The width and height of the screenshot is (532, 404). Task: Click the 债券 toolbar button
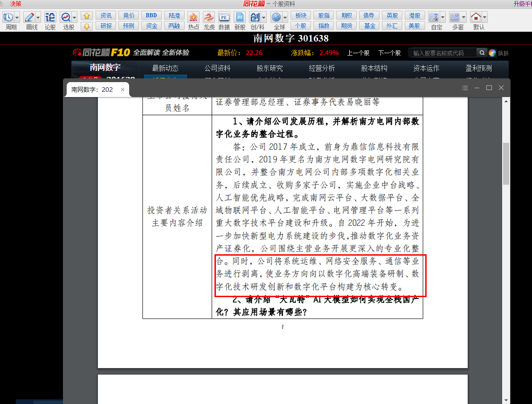(x=369, y=15)
